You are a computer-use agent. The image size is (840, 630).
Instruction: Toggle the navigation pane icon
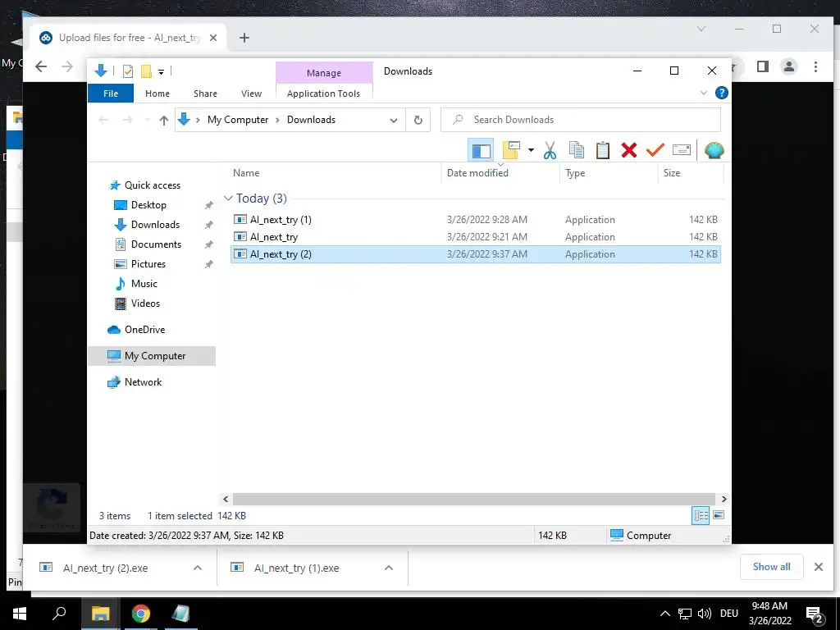coord(481,151)
